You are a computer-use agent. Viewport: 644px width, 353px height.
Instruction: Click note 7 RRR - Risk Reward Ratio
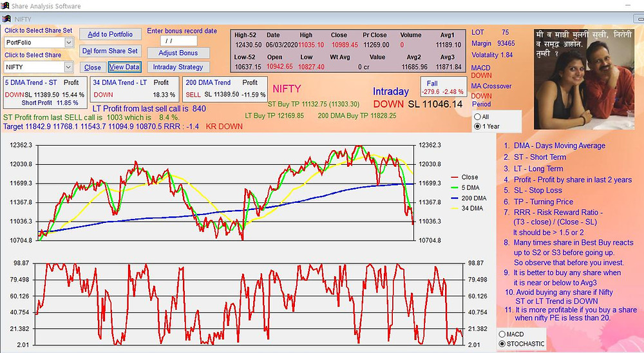tap(553, 213)
